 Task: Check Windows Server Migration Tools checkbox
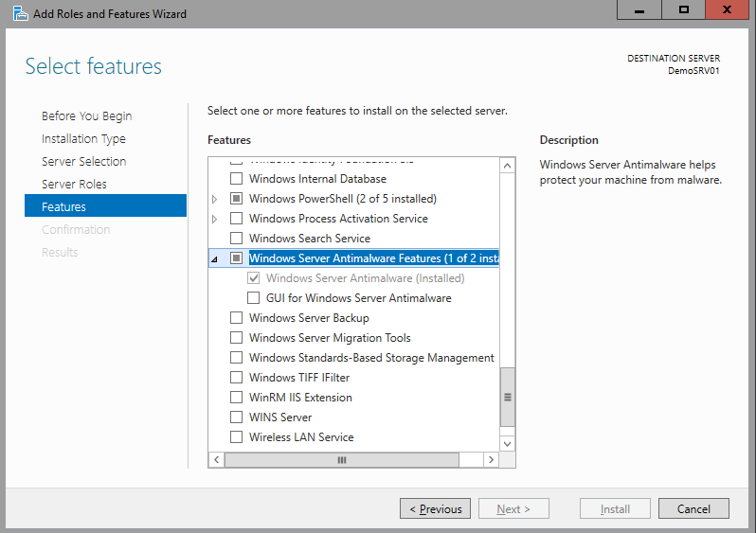(x=236, y=337)
